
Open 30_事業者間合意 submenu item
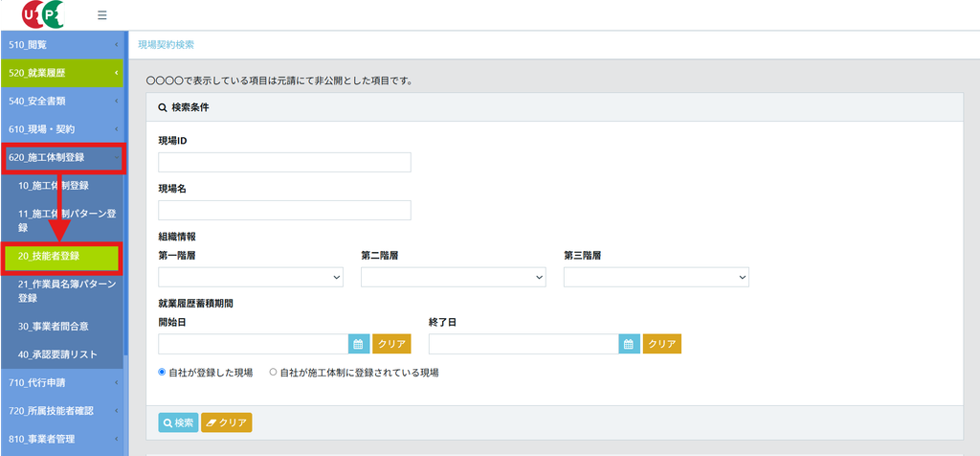click(x=62, y=326)
